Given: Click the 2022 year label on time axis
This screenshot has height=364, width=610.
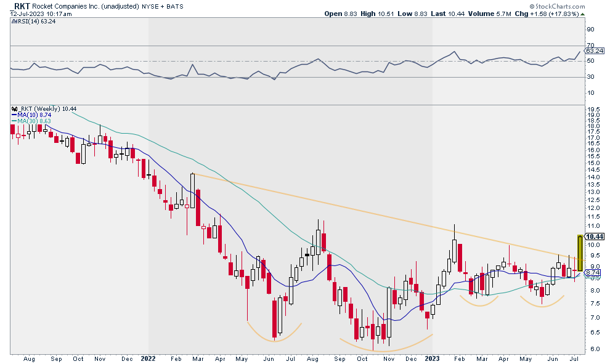Looking at the screenshot, I should (x=148, y=358).
